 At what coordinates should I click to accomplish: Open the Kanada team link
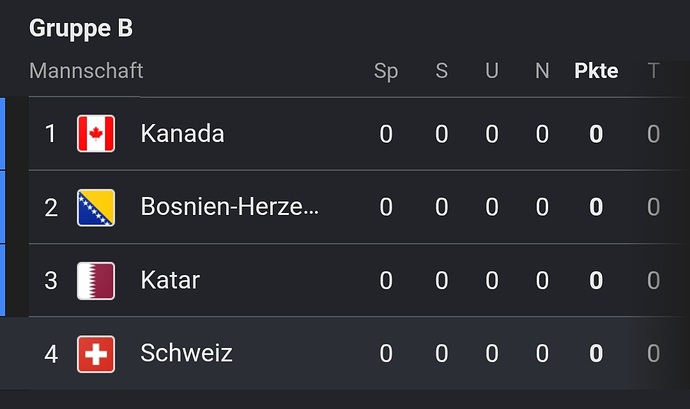coord(182,133)
